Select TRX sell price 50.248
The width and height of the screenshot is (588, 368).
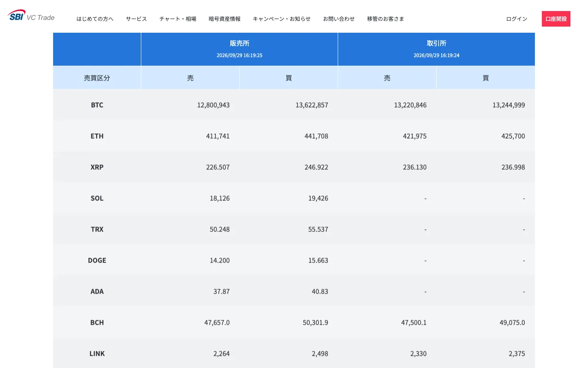coord(220,229)
